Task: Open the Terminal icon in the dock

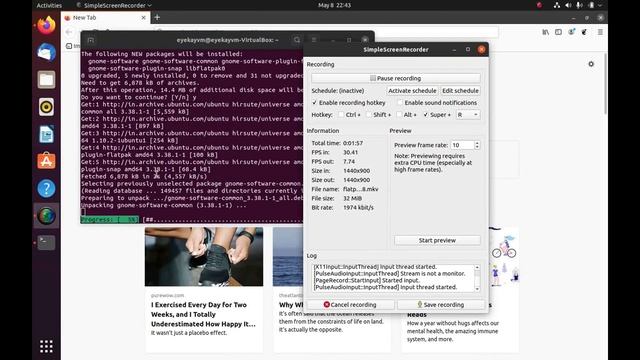Action: coord(46,243)
